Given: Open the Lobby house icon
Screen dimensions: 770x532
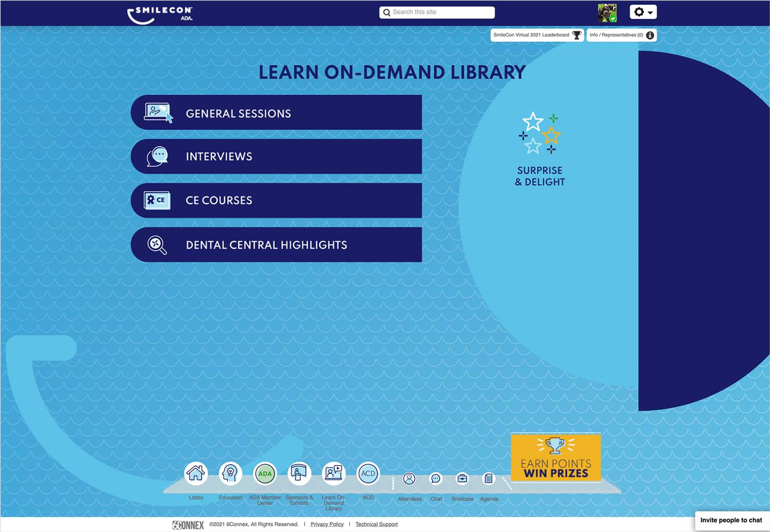Looking at the screenshot, I should (x=196, y=473).
